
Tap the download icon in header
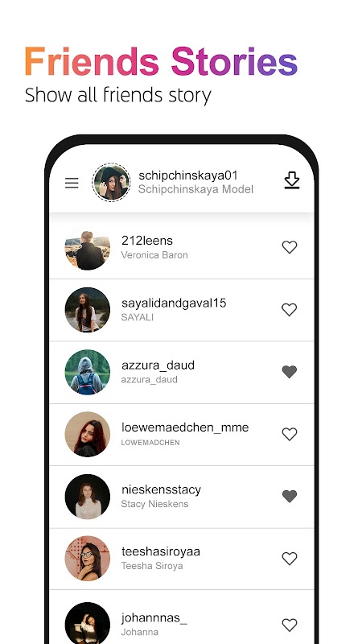click(x=292, y=180)
